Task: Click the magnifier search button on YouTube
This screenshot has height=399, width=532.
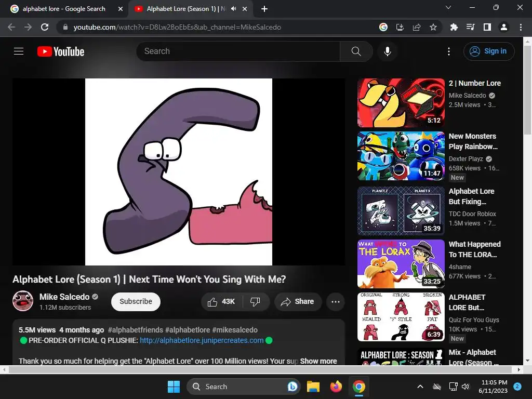Action: tap(356, 51)
